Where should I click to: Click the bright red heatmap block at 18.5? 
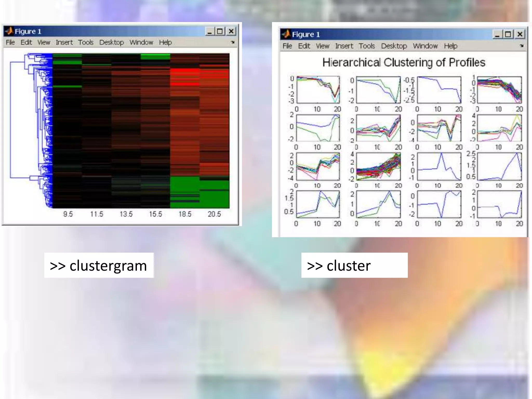[185, 77]
